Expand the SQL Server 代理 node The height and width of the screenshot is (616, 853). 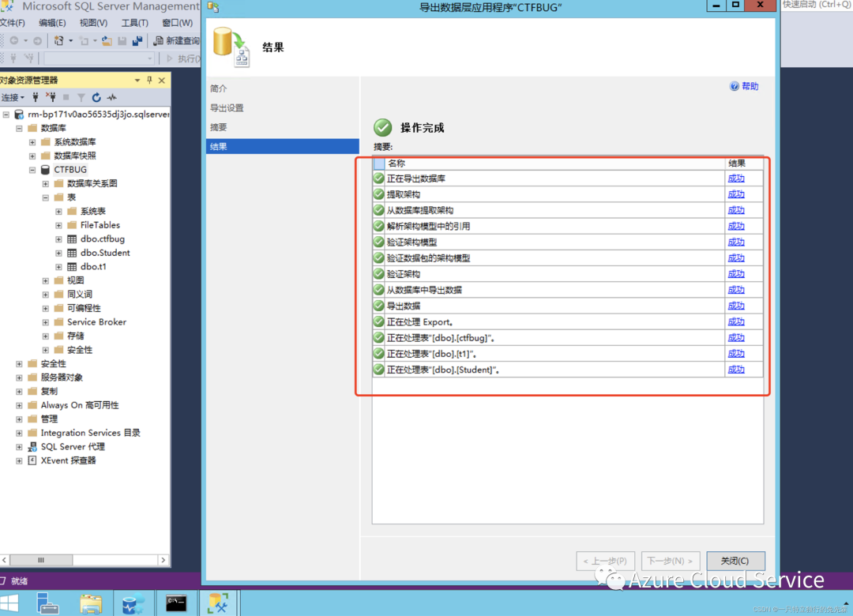(x=19, y=447)
